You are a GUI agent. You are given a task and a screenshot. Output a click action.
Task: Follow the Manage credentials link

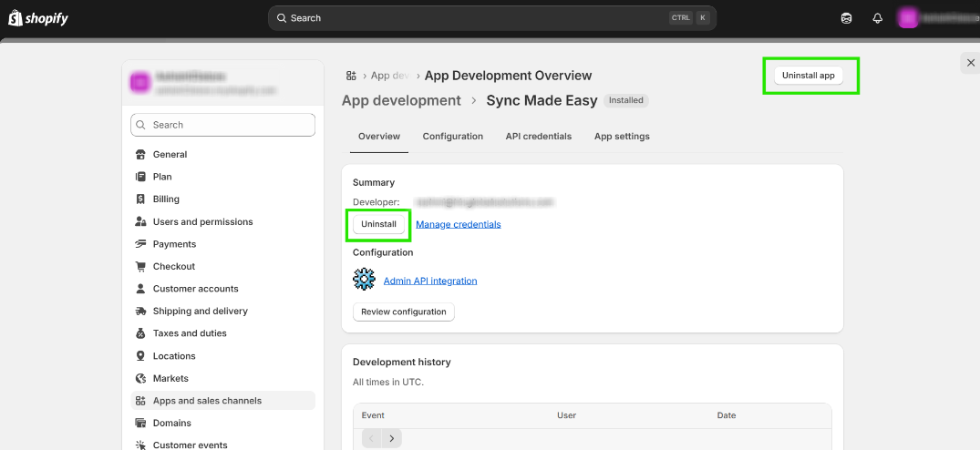tap(458, 224)
